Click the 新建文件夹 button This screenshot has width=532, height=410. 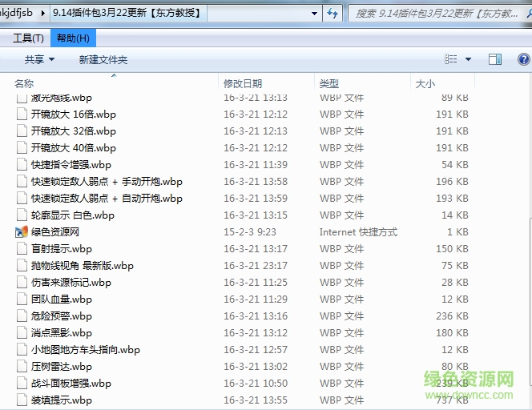pos(103,60)
